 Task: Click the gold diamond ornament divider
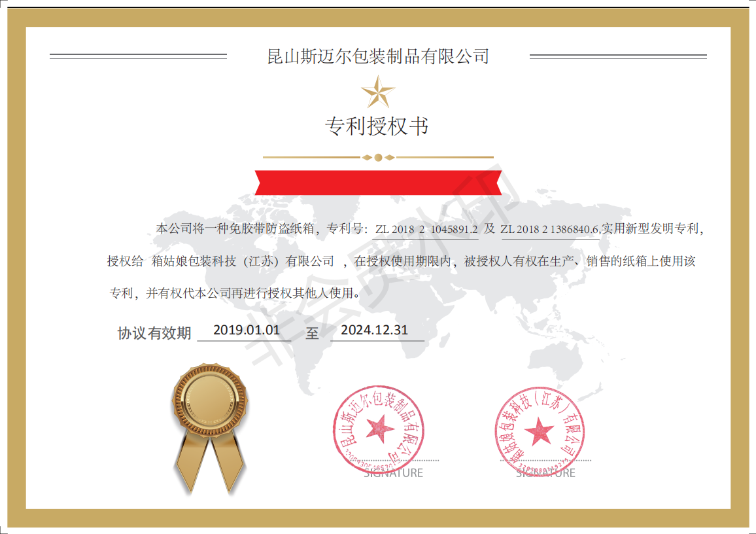click(378, 157)
